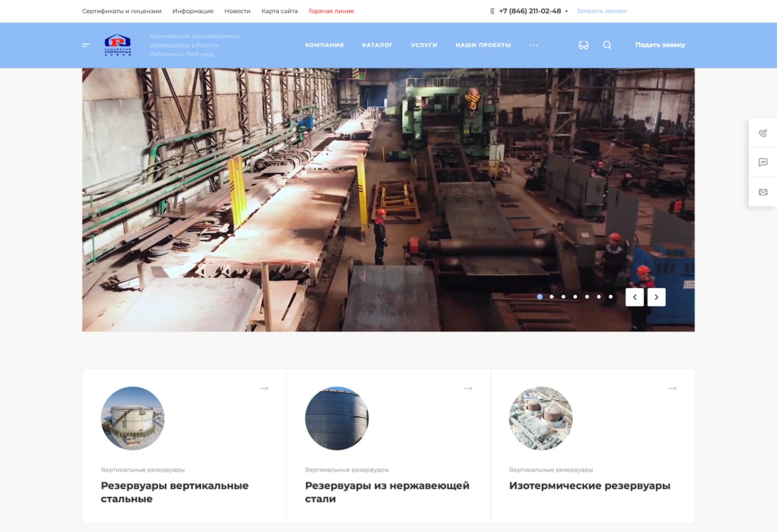777x532 pixels.
Task: Go to the previous slide in carousel
Action: pos(634,297)
